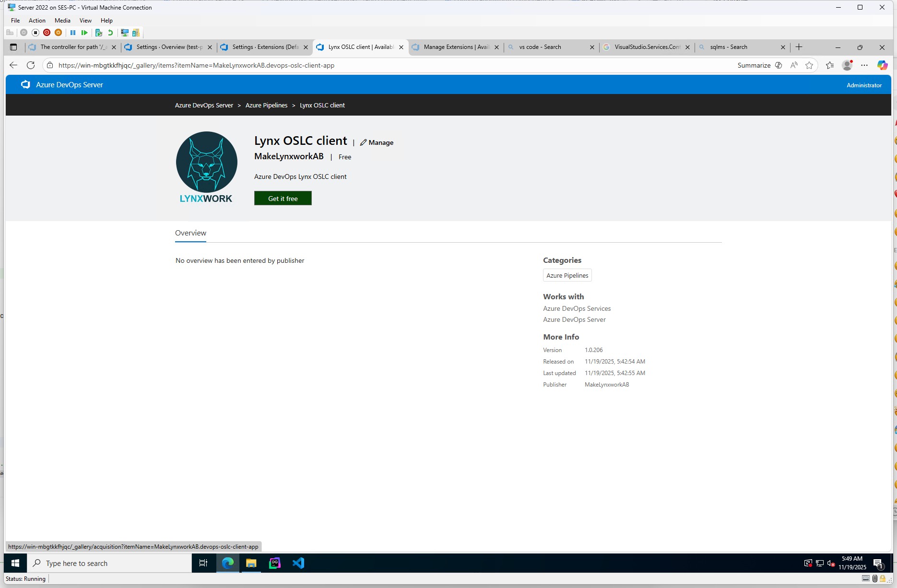Open Visual Studio Code from the taskbar
Viewport: 897px width, 588px height.
[298, 563]
